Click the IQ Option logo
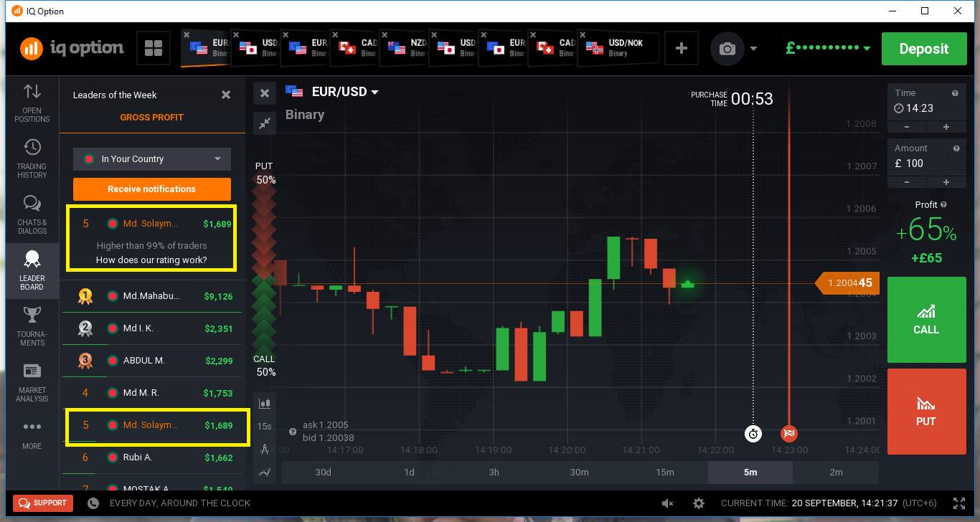The image size is (980, 522). 72,48
